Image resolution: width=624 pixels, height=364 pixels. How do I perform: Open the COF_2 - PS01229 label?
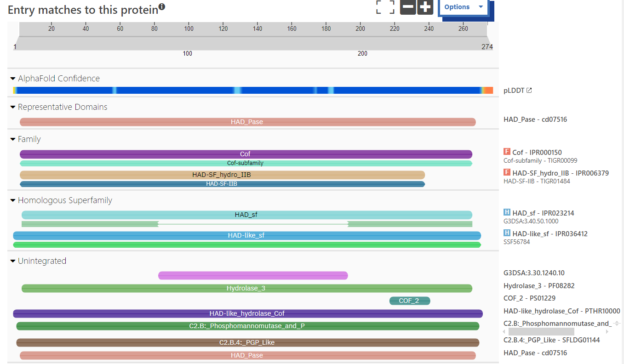pyautogui.click(x=529, y=298)
